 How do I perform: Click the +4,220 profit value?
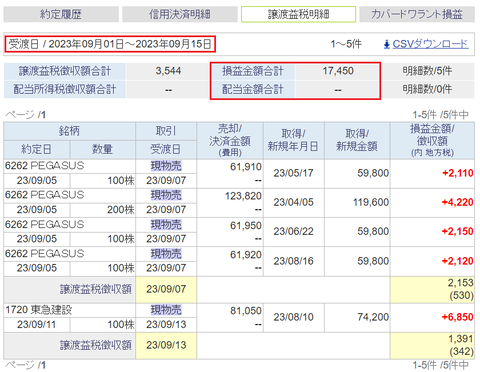pos(457,202)
